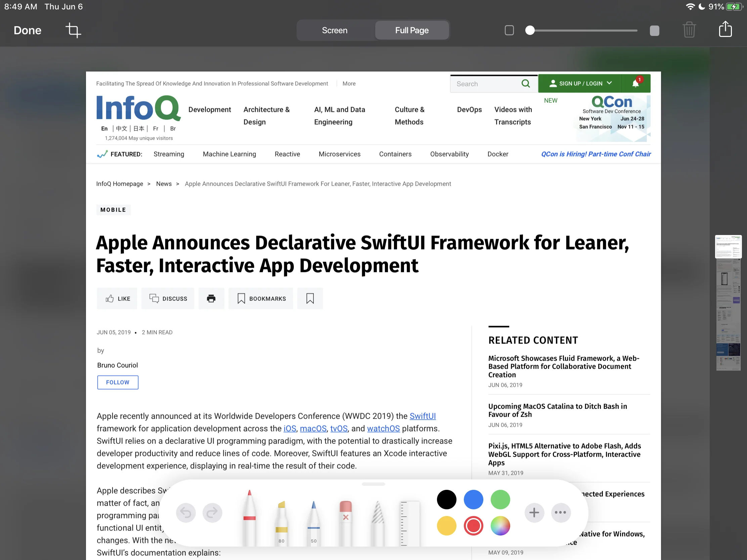Viewport: 747px width, 560px height.
Task: Switch to Screen capture mode
Action: point(334,30)
